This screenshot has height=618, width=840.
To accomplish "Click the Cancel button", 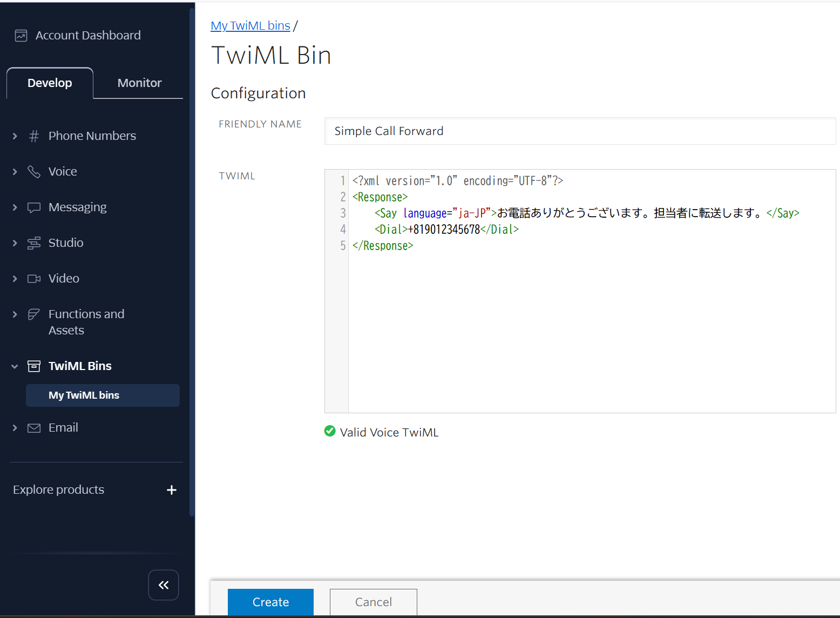I will click(373, 602).
